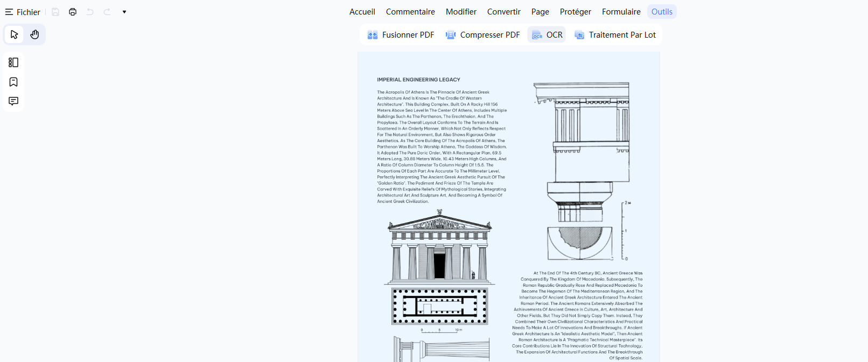Switch to the Convertir tab

(504, 12)
